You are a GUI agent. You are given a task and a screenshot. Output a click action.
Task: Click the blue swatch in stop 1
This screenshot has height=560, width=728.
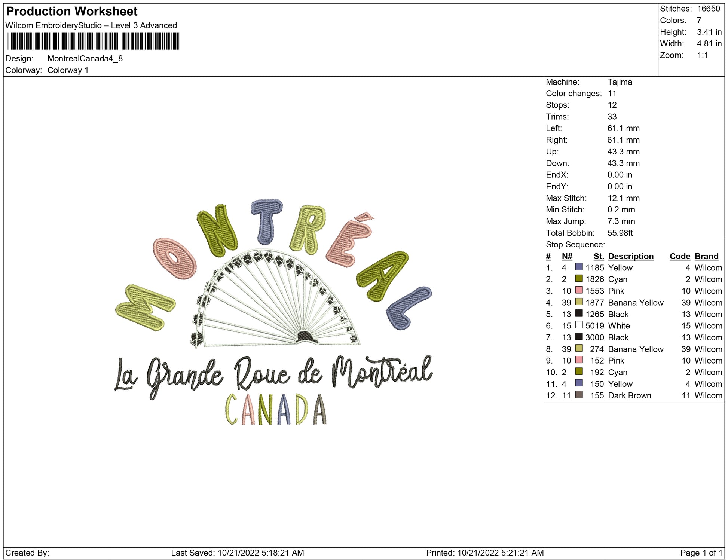[579, 267]
